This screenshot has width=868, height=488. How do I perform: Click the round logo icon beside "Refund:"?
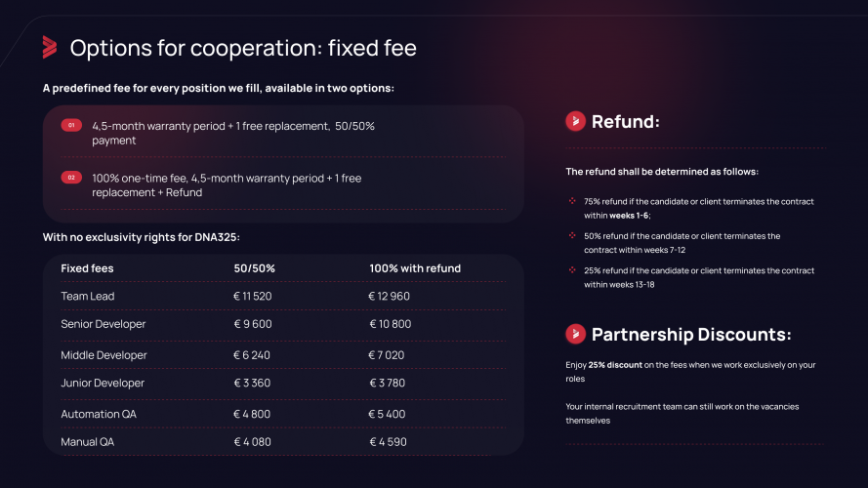click(576, 121)
